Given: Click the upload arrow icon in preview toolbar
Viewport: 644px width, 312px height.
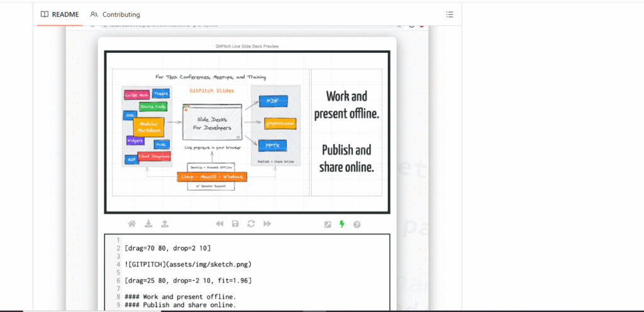Looking at the screenshot, I should [x=165, y=224].
